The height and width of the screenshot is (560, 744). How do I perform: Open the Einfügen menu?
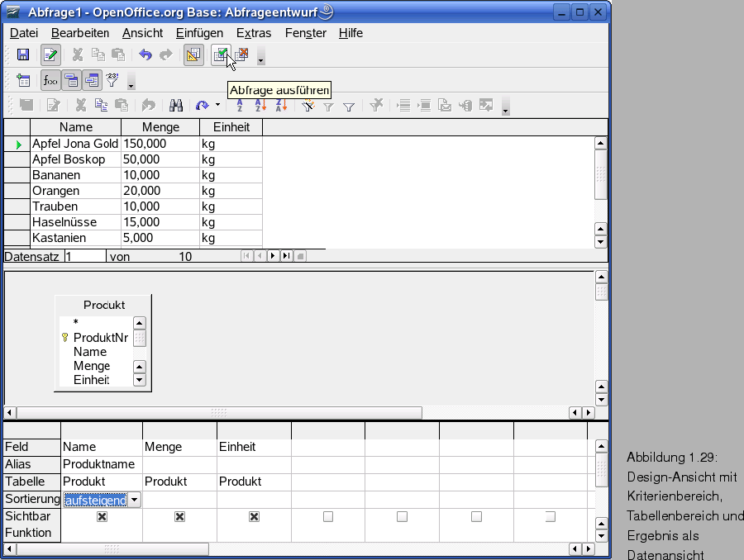pyautogui.click(x=201, y=33)
